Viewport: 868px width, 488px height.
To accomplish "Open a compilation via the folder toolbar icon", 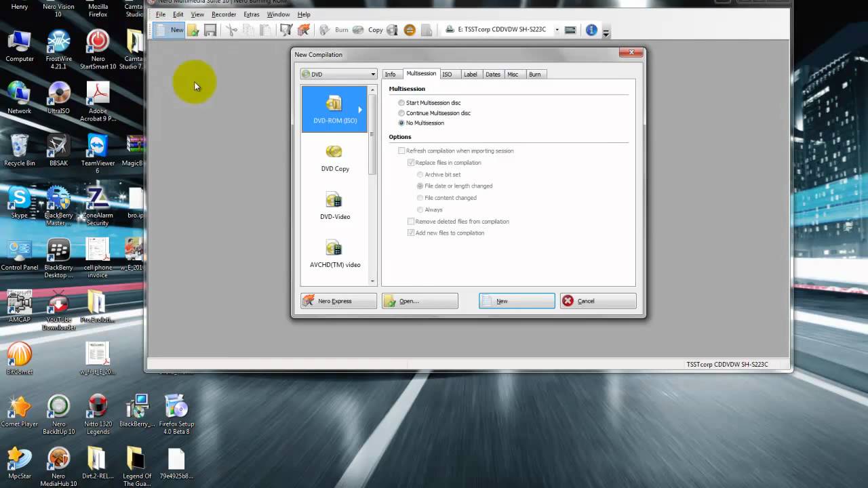I will click(x=192, y=30).
